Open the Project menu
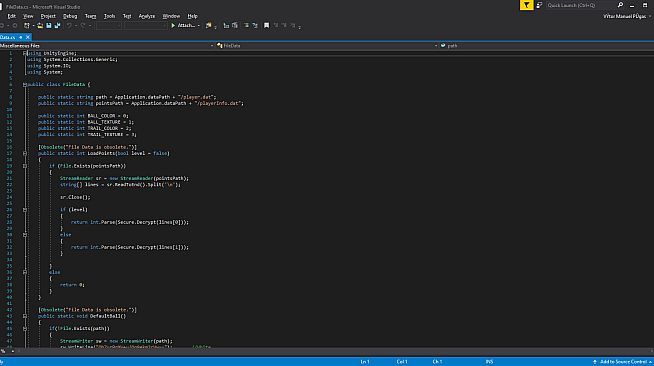Viewport: 654px width, 366px height. point(48,16)
